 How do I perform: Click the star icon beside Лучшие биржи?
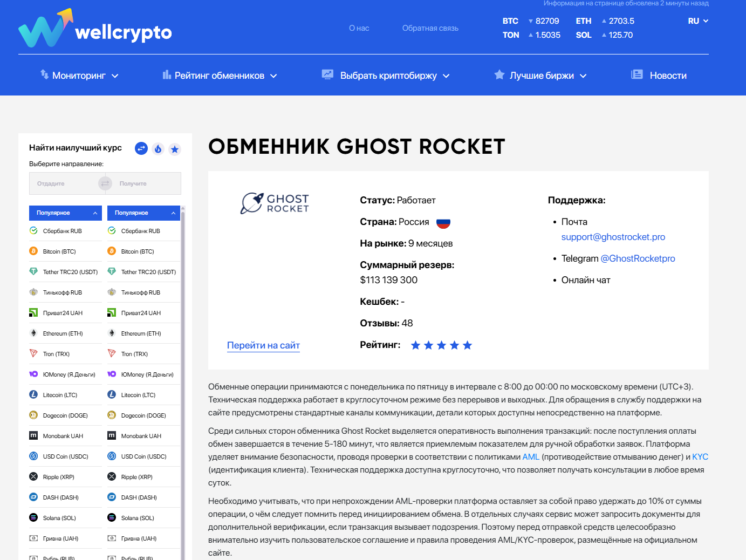click(499, 75)
